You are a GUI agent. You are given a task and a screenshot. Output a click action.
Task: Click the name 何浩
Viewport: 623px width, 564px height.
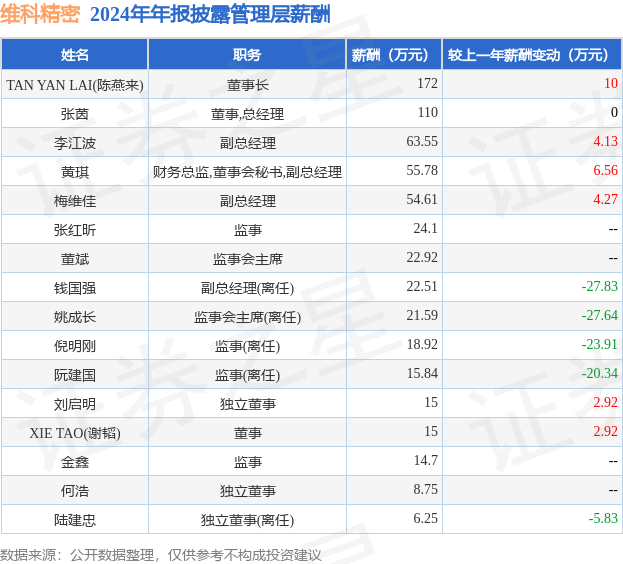coord(75,491)
